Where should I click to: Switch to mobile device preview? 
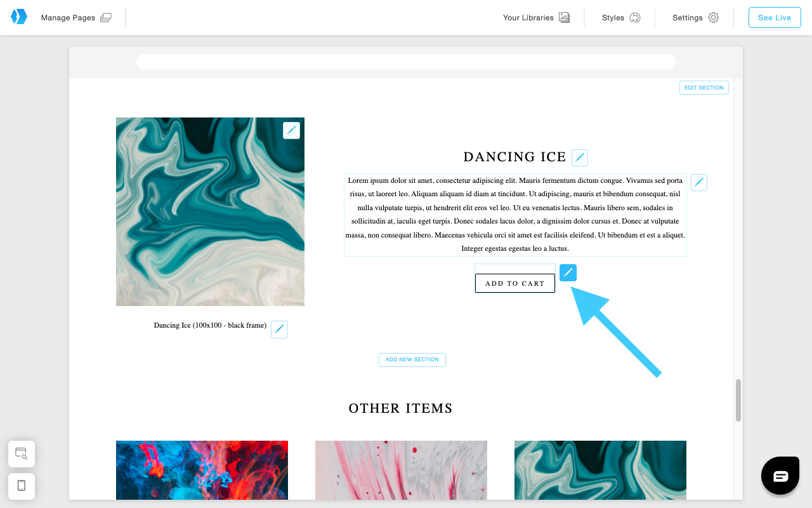[x=22, y=486]
